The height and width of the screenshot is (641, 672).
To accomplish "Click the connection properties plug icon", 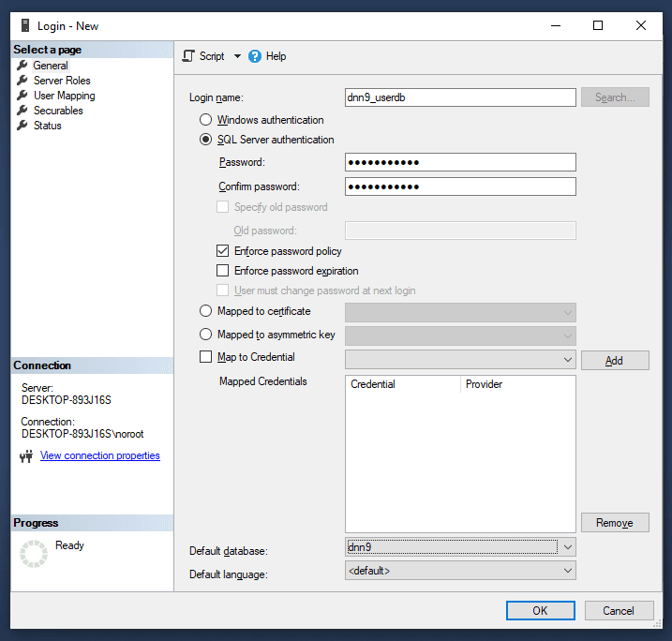I will 27,456.
